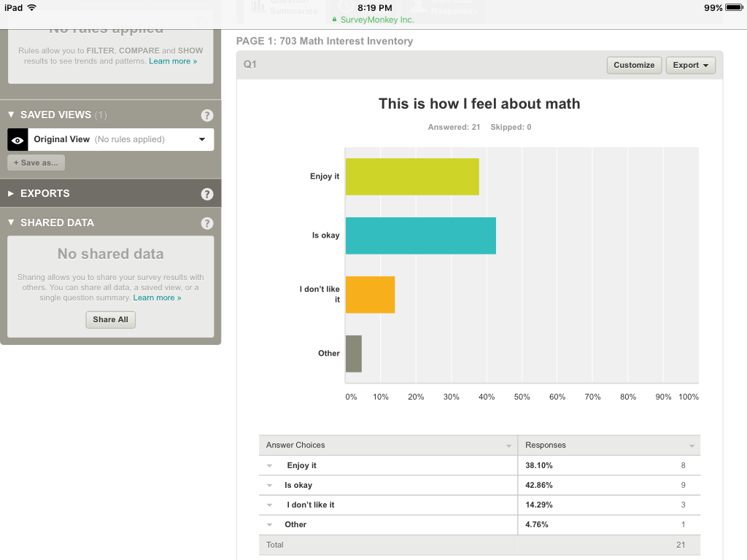Tap the battery icon in status bar

pyautogui.click(x=734, y=7)
